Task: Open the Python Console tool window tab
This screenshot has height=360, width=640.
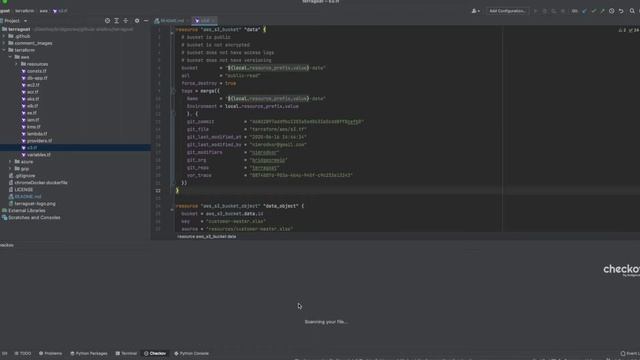Action: (192, 353)
